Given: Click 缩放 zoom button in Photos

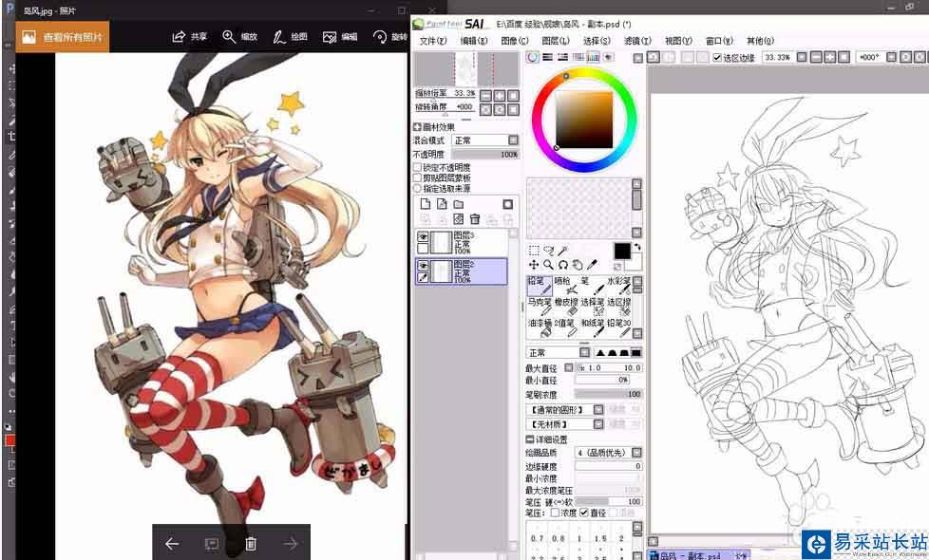Looking at the screenshot, I should (x=240, y=37).
